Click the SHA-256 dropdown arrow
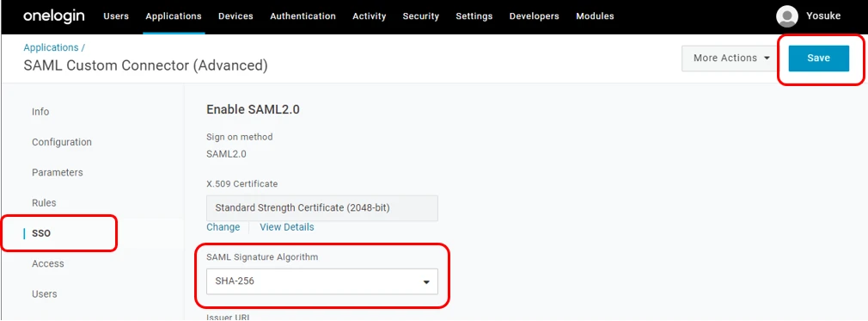This screenshot has height=321, width=868. coord(426,282)
